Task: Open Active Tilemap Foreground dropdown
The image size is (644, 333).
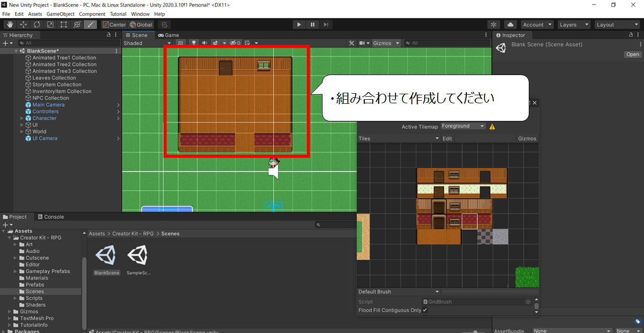Action: coord(463,126)
